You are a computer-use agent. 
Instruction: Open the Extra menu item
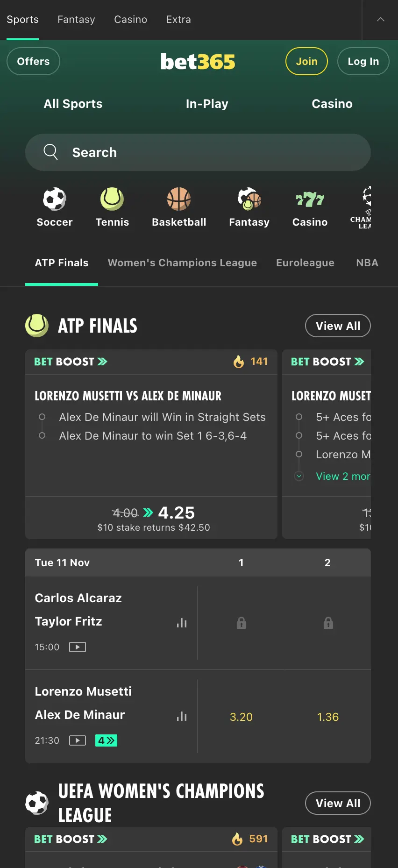pos(178,19)
